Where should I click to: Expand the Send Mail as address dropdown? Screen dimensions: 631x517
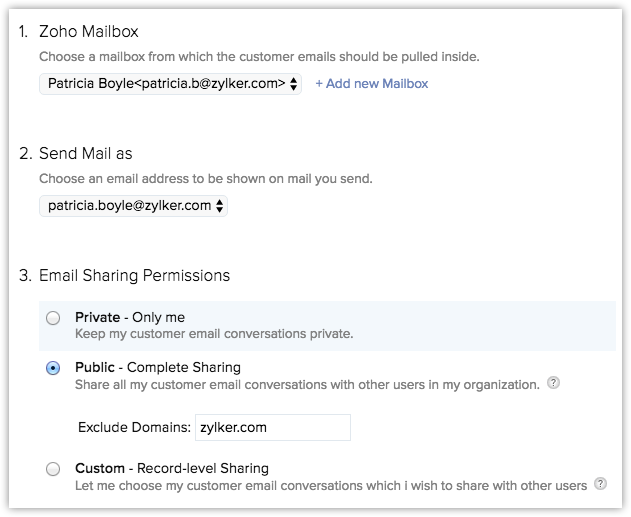pyautogui.click(x=134, y=206)
